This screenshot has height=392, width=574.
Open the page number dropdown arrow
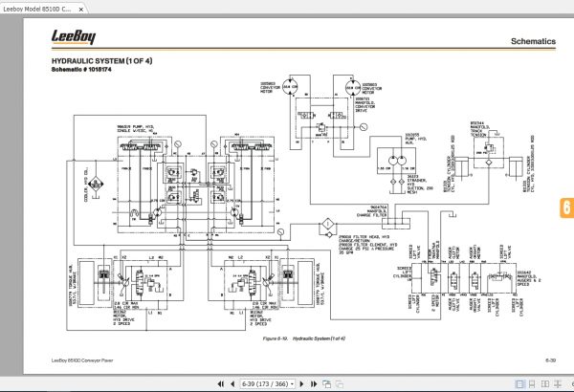point(292,384)
